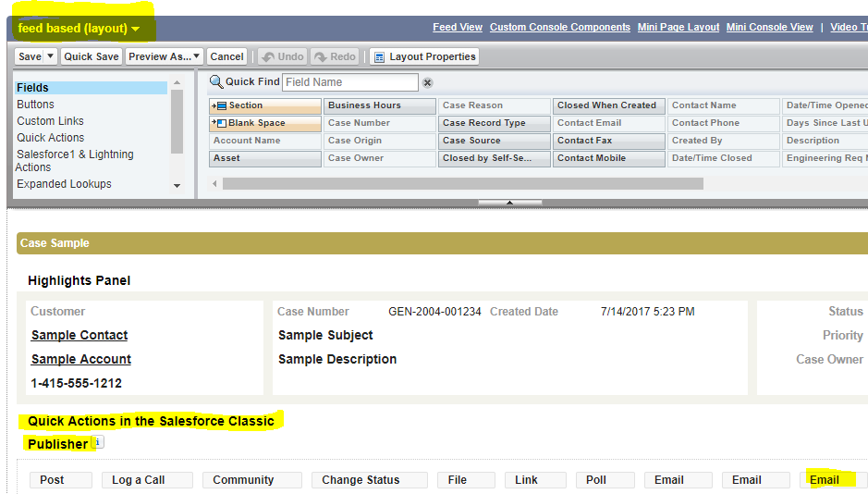Select the Contact Fax field
Image resolution: width=868 pixels, height=494 pixels.
click(609, 141)
